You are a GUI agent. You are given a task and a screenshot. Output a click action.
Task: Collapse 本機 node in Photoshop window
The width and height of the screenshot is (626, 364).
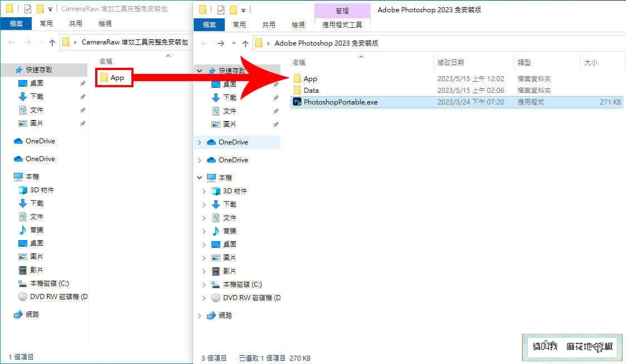pos(200,178)
